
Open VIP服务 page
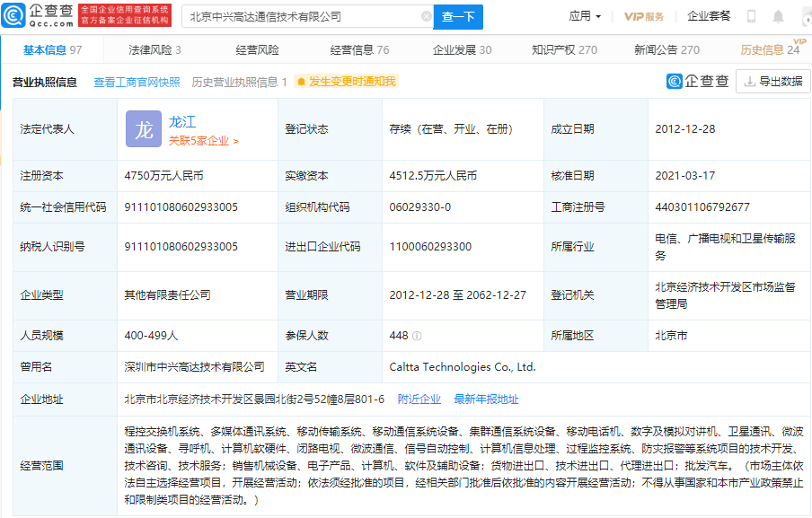point(644,16)
